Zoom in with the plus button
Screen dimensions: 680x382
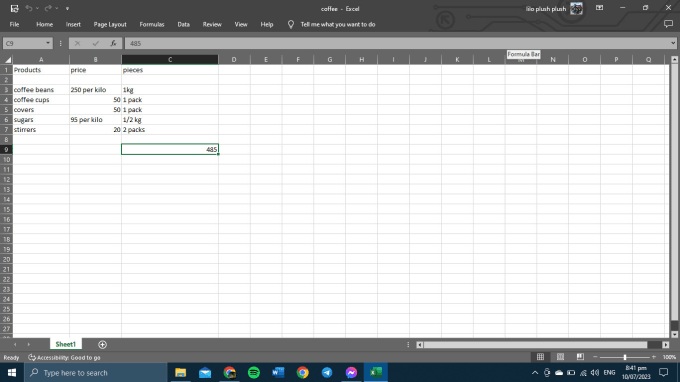pos(654,357)
